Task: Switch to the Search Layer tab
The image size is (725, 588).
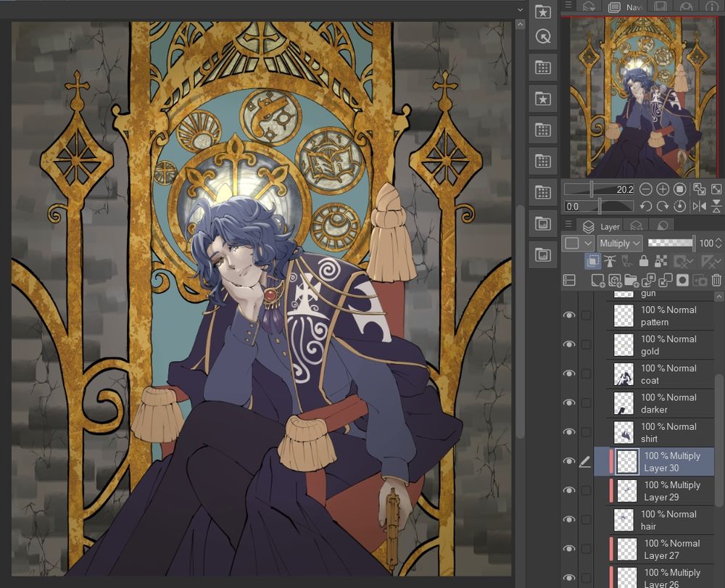Action: (x=637, y=226)
